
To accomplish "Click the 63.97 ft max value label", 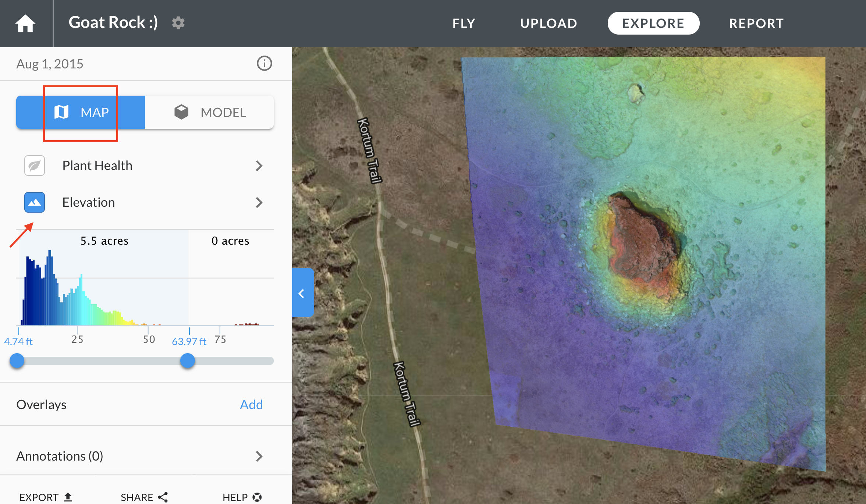I will (189, 341).
